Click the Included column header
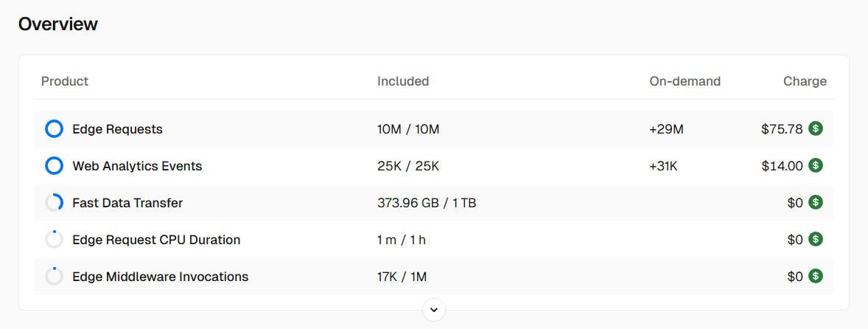Viewport: 868px width, 329px height. (x=403, y=81)
